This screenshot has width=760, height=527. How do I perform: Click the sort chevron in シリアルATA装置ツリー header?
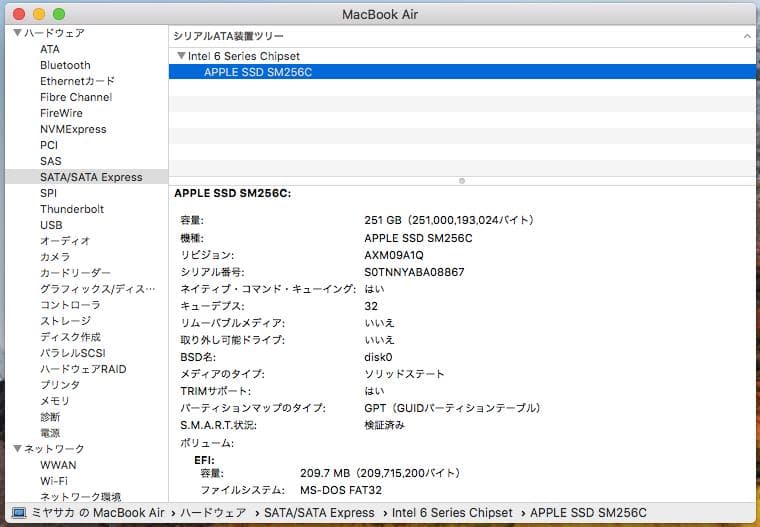point(747,36)
